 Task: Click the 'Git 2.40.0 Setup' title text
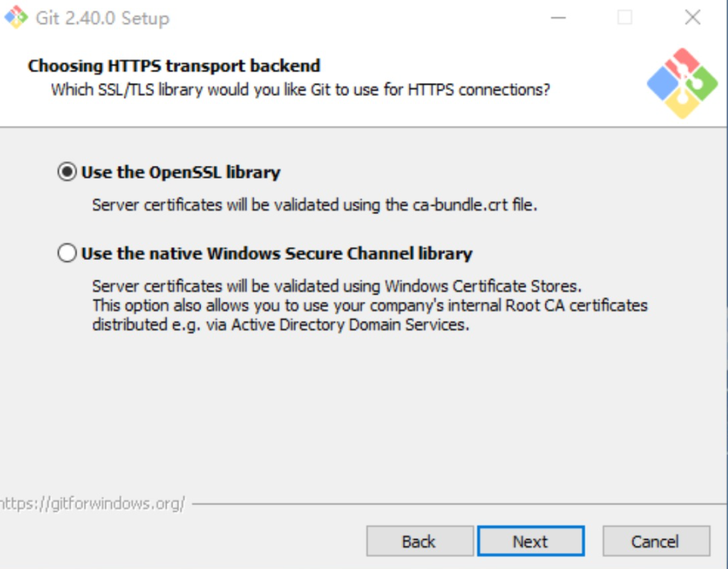coord(102,18)
